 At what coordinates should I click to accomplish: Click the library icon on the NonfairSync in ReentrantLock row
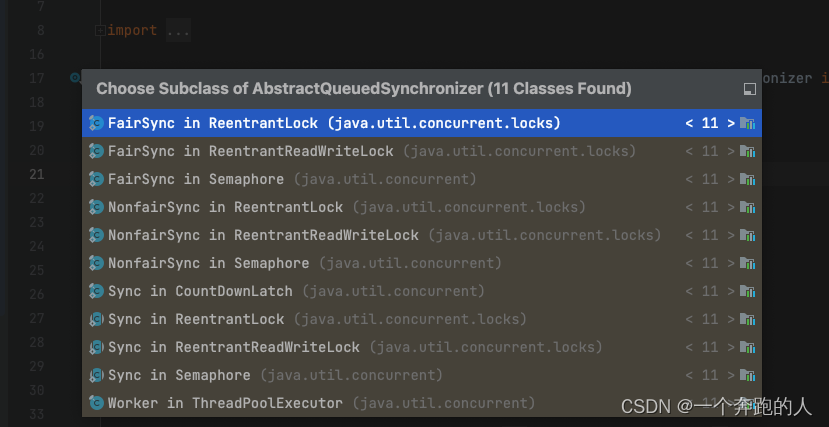click(x=748, y=207)
